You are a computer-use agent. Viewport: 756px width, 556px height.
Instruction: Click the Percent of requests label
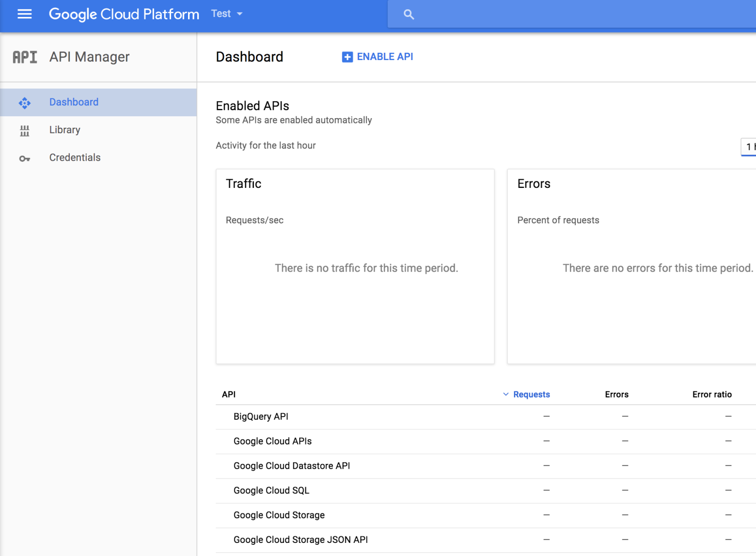[558, 220]
